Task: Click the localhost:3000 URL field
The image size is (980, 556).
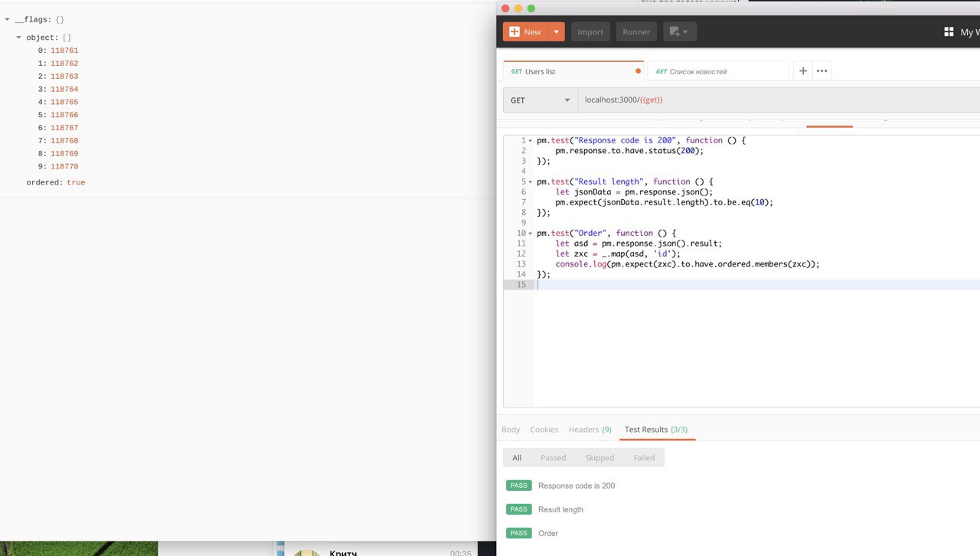Action: tap(779, 100)
